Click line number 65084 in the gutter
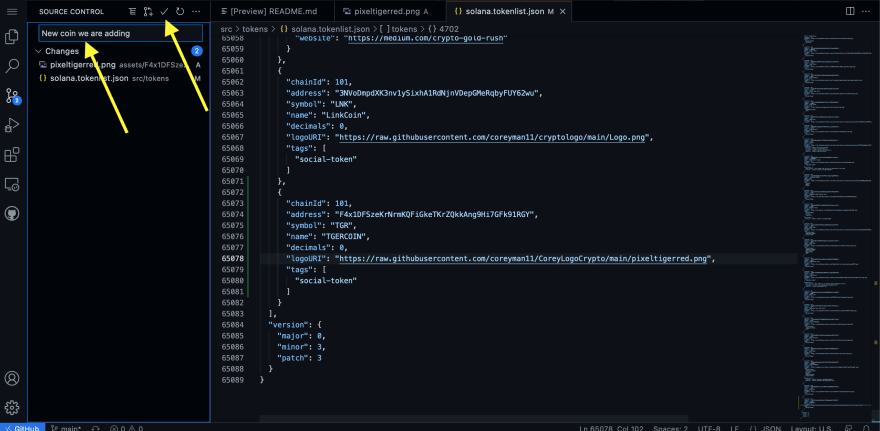880x431 pixels. coord(232,324)
